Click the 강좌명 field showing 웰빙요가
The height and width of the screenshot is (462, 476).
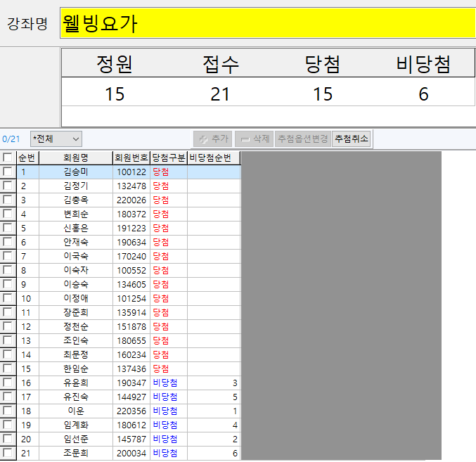(268, 23)
